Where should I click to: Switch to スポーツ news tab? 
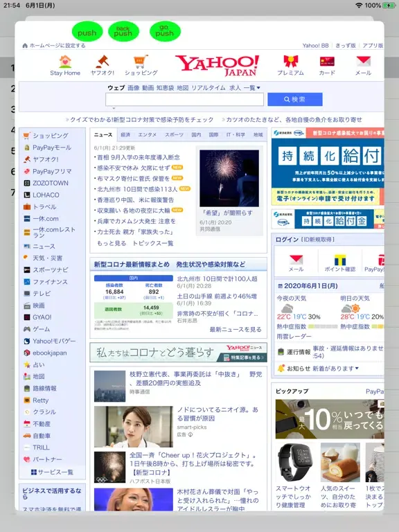[174, 134]
